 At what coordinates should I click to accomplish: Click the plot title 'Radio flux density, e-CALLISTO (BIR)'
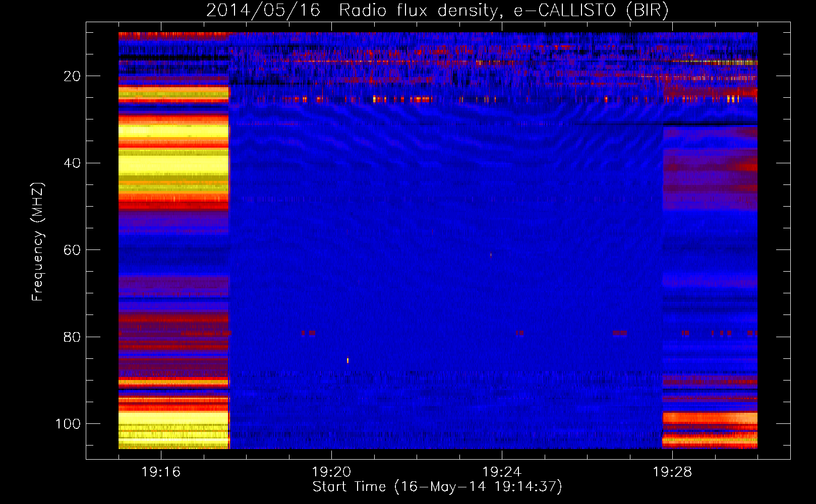click(x=503, y=11)
